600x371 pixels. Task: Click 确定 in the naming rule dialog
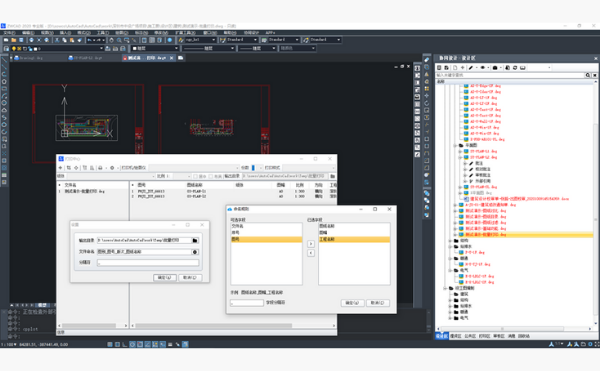coord(352,303)
